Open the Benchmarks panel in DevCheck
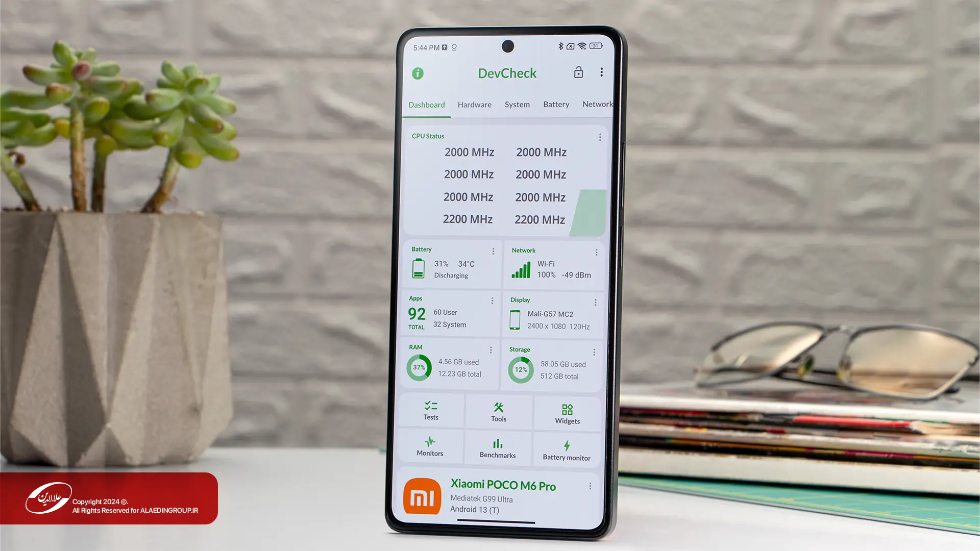The width and height of the screenshot is (980, 551). (498, 447)
